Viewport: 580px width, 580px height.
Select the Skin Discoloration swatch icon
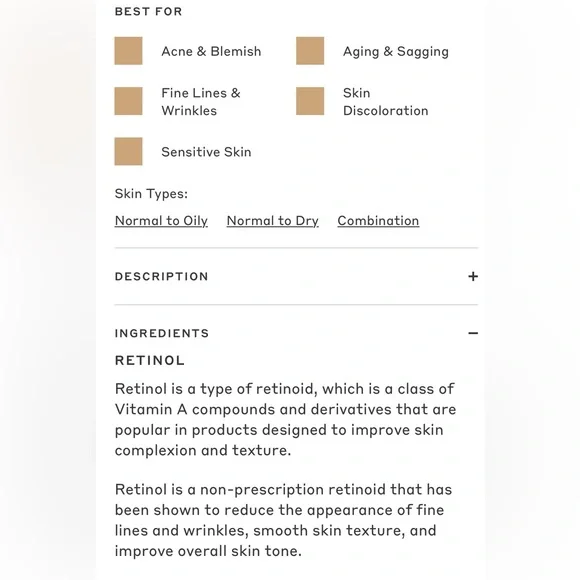point(310,101)
